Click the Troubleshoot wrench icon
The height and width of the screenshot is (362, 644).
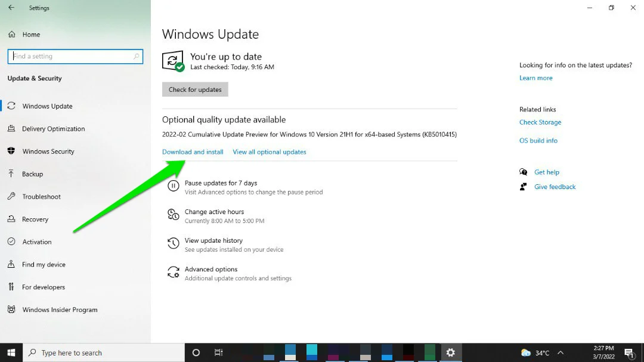[x=11, y=196]
